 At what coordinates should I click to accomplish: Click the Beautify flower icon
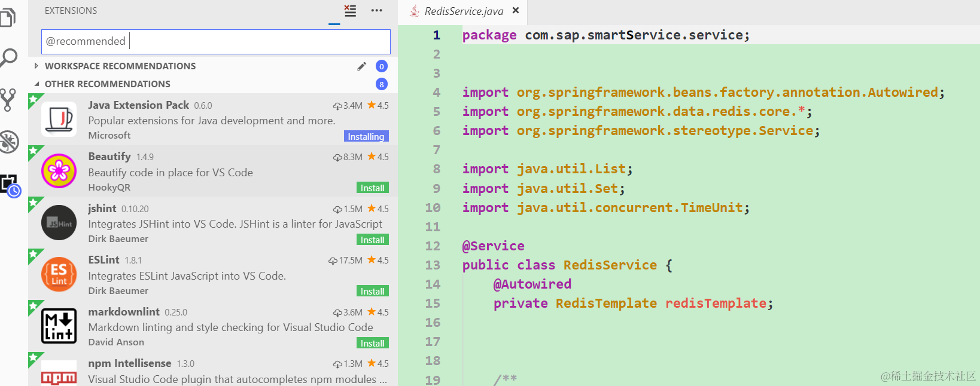[x=59, y=171]
